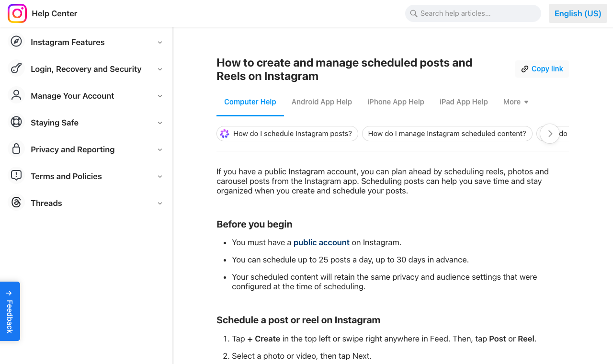Screen dimensions: 613x364
Task: Expand the Privacy and Reporting chevron
Action: (160, 149)
